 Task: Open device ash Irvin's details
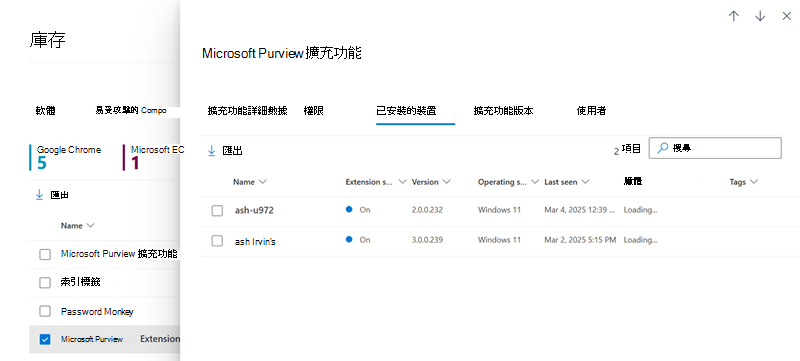[x=255, y=241]
